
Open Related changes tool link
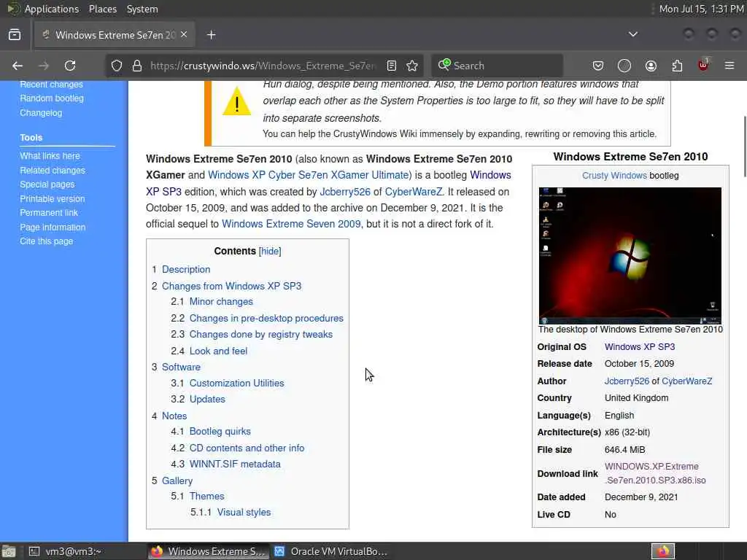click(x=53, y=170)
